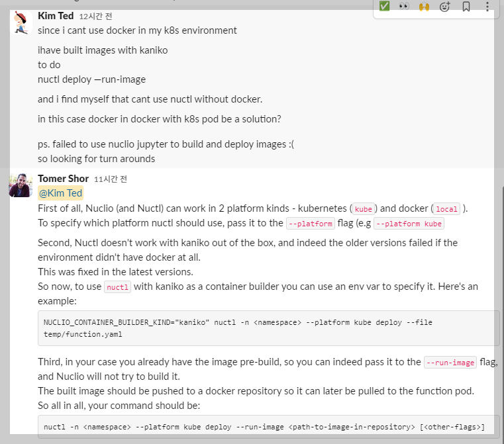Image resolution: width=504 pixels, height=444 pixels.
Task: Open the @Kim Ted mention
Action: tap(60, 193)
